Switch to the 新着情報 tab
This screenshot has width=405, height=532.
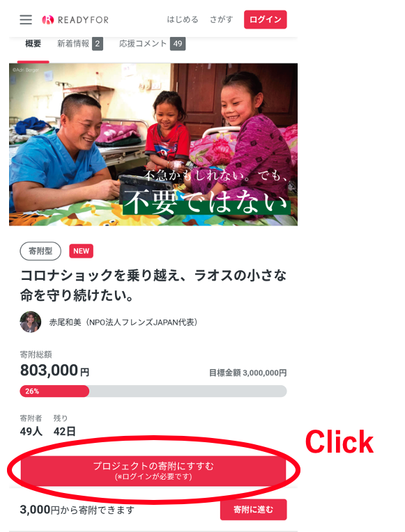click(73, 43)
